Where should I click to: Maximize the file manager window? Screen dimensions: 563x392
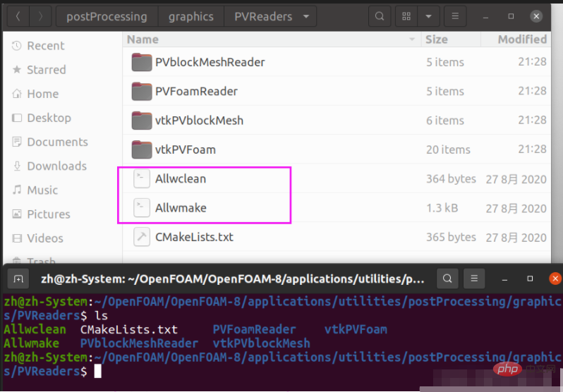(x=511, y=16)
